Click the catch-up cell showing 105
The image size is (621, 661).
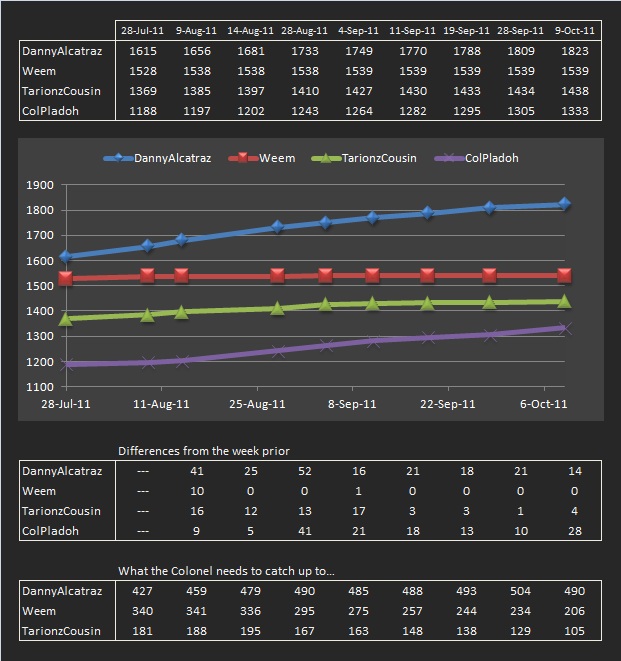coord(575,631)
